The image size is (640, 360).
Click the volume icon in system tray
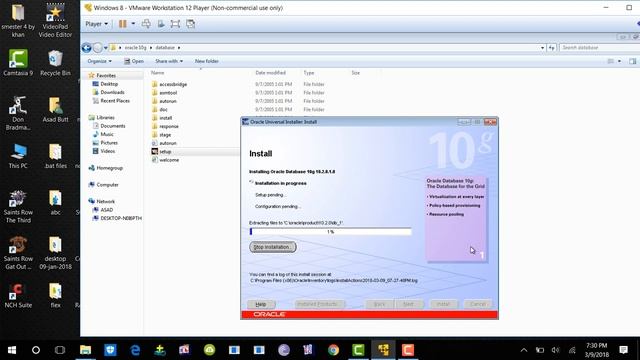(x=556, y=350)
